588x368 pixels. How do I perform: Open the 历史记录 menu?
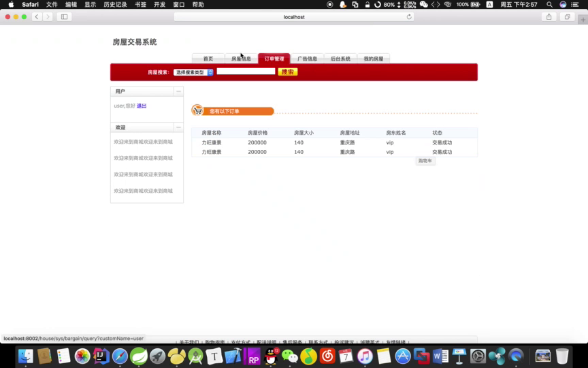[115, 5]
